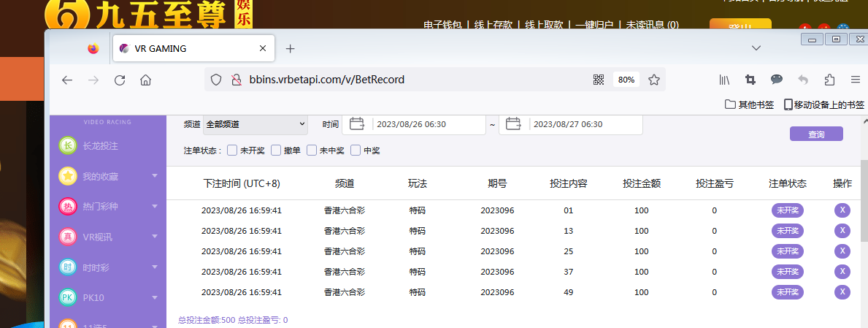
Task: Open the 全部频道 channel dropdown
Action: click(255, 125)
